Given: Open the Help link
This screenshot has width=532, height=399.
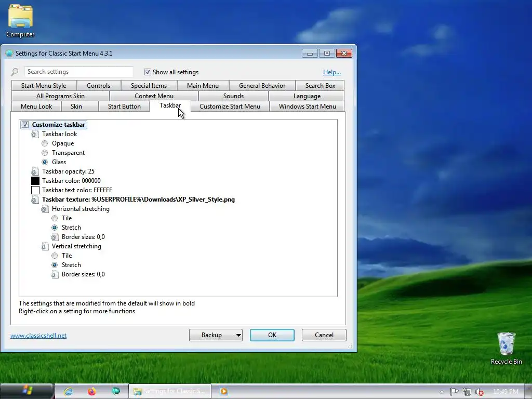Looking at the screenshot, I should (x=332, y=72).
